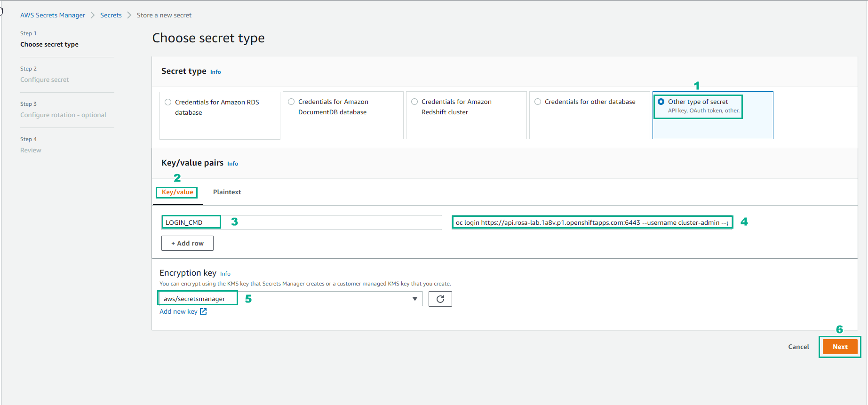The image size is (868, 405).
Task: Go to AWS Secrets Manager breadcrumb
Action: click(53, 15)
